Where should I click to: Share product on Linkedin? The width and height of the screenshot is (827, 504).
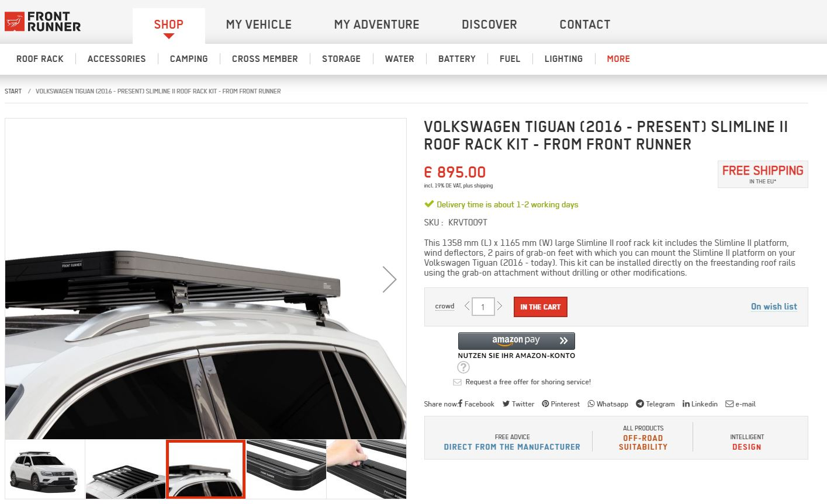pos(700,404)
